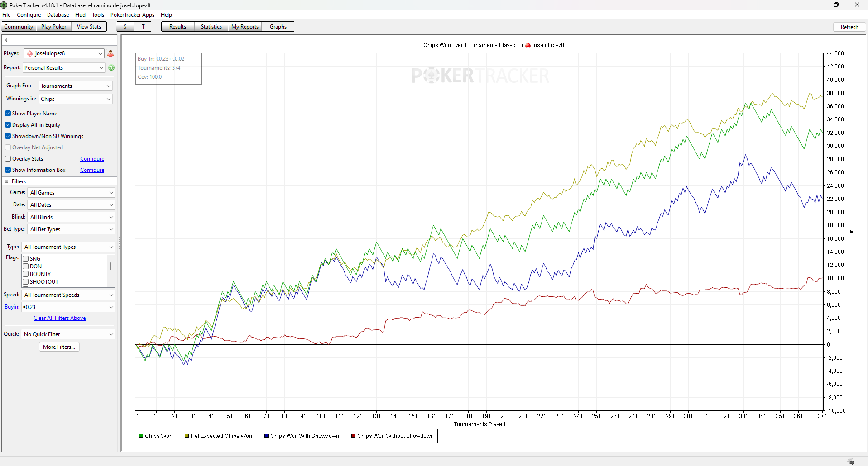Click the green Chips Won legend swatch

[141, 436]
